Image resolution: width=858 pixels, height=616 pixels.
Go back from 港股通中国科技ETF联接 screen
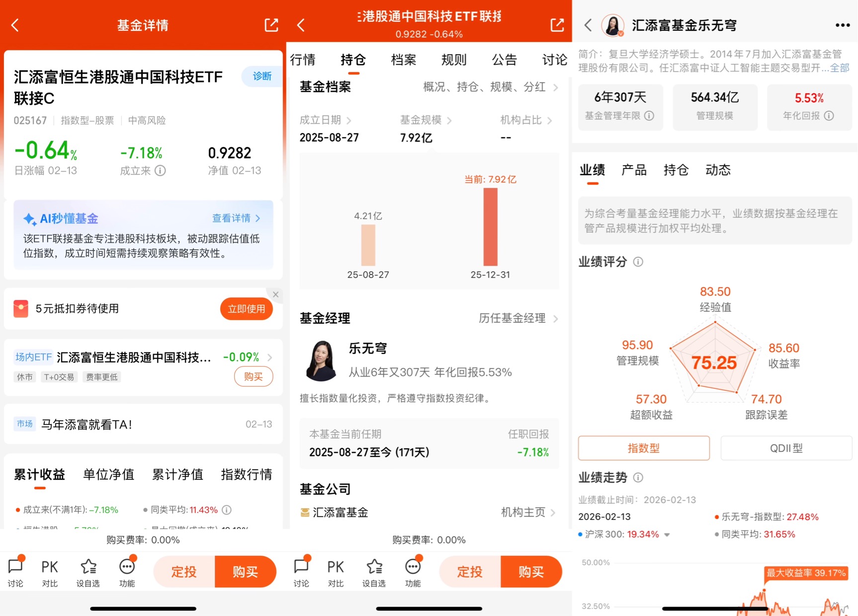(301, 25)
